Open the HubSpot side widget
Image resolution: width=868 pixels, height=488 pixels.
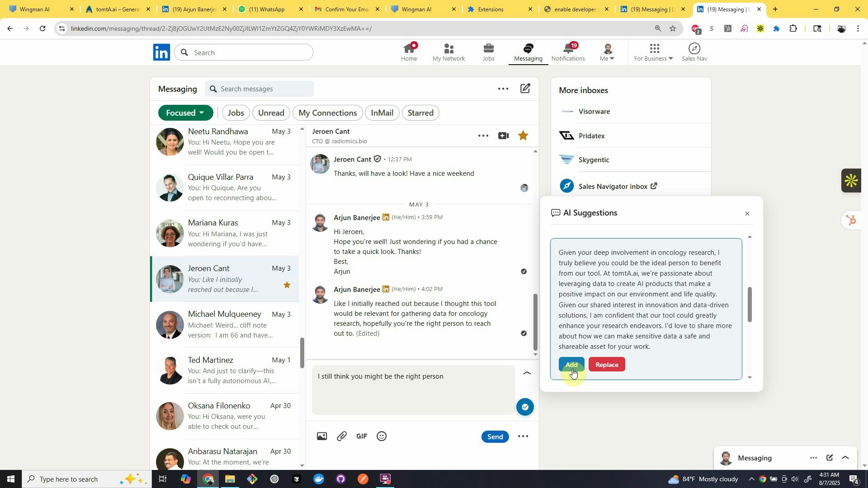851,221
